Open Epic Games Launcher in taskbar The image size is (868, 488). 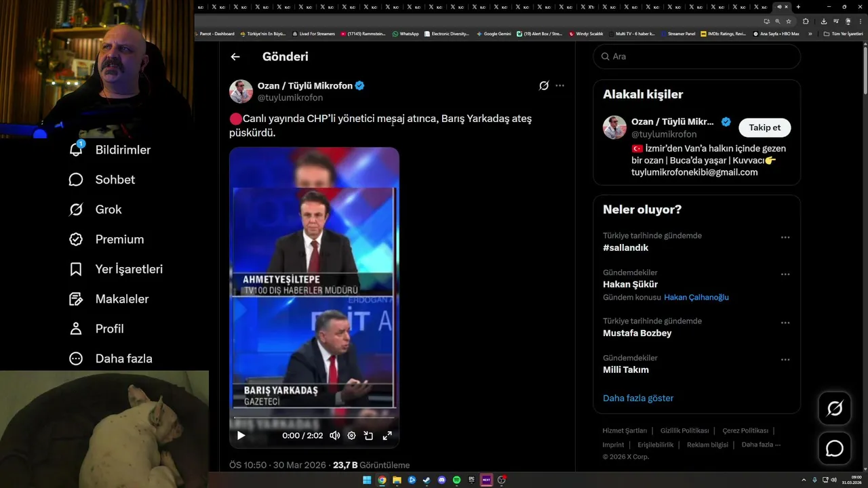click(471, 480)
